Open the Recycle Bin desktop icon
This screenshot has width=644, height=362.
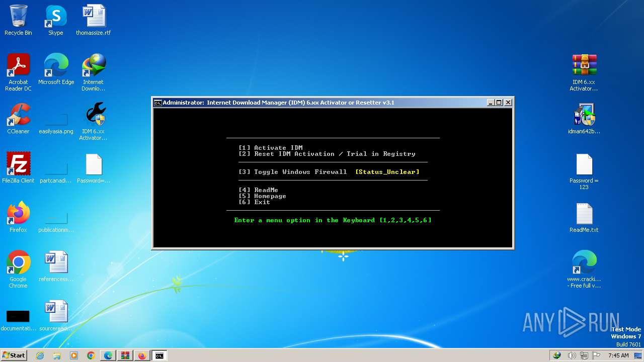click(x=18, y=20)
